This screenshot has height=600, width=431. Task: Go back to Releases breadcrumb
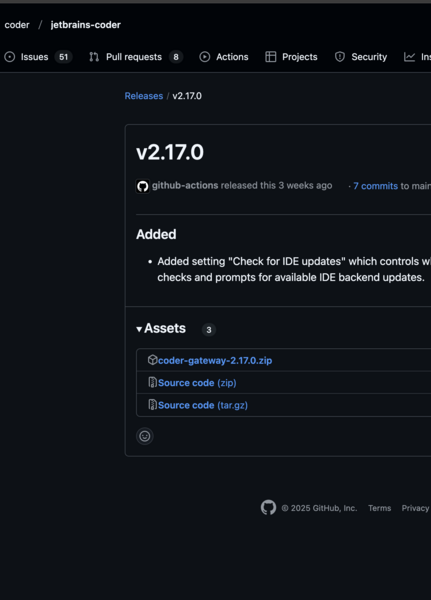(144, 96)
